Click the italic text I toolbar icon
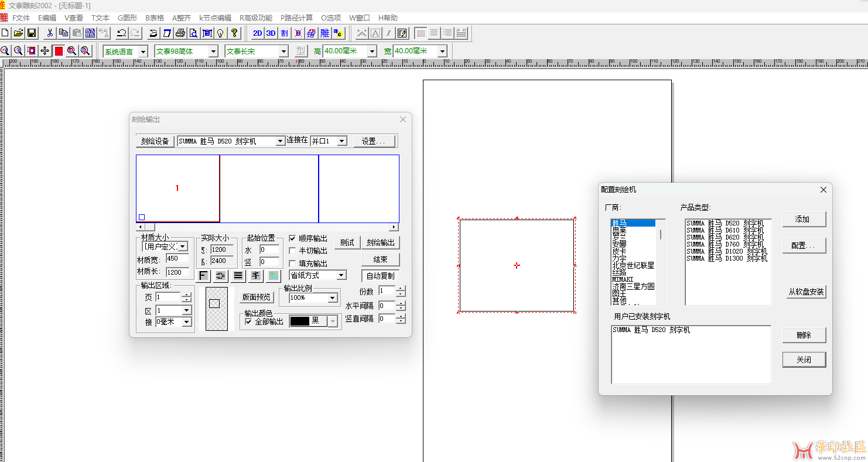This screenshot has height=462, width=868. 388,33
